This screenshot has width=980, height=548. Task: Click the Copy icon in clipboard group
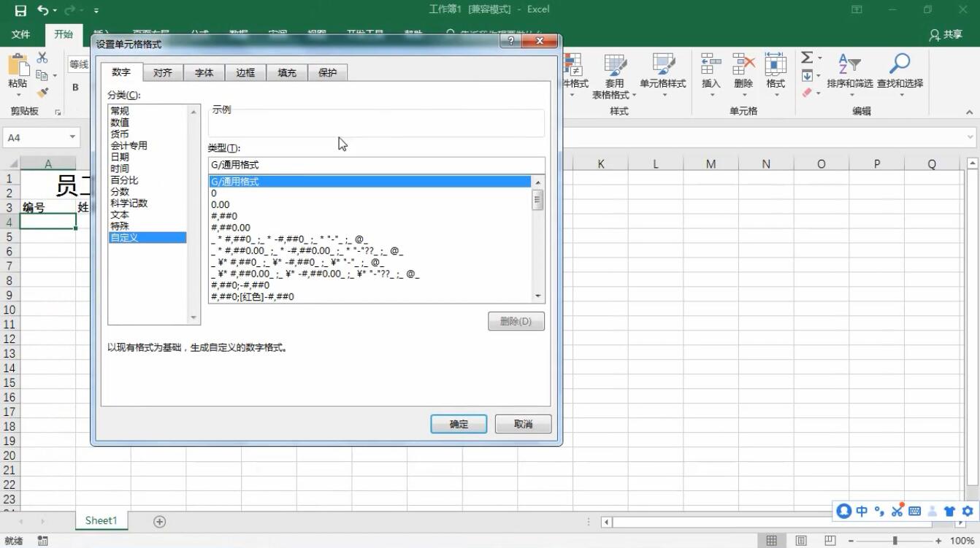pos(42,75)
